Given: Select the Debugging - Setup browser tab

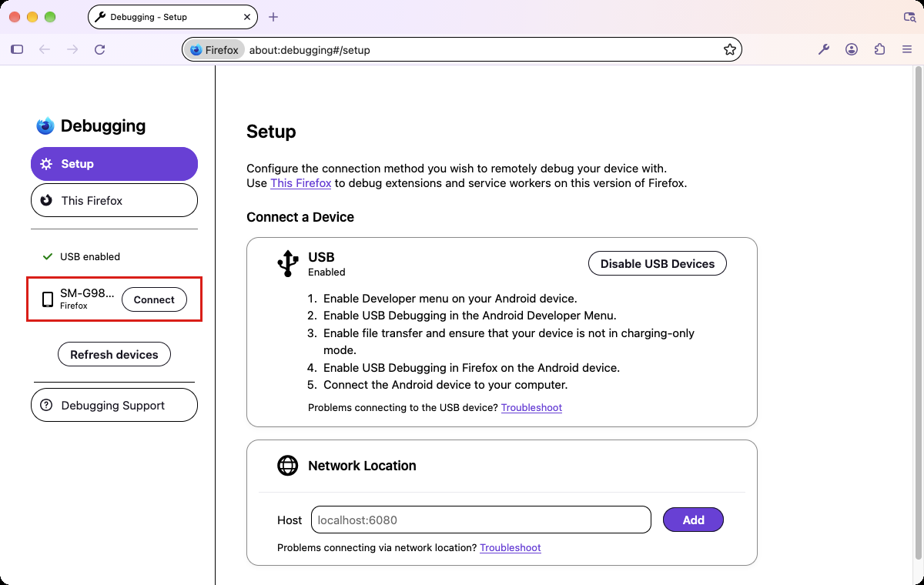Looking at the screenshot, I should pos(173,17).
